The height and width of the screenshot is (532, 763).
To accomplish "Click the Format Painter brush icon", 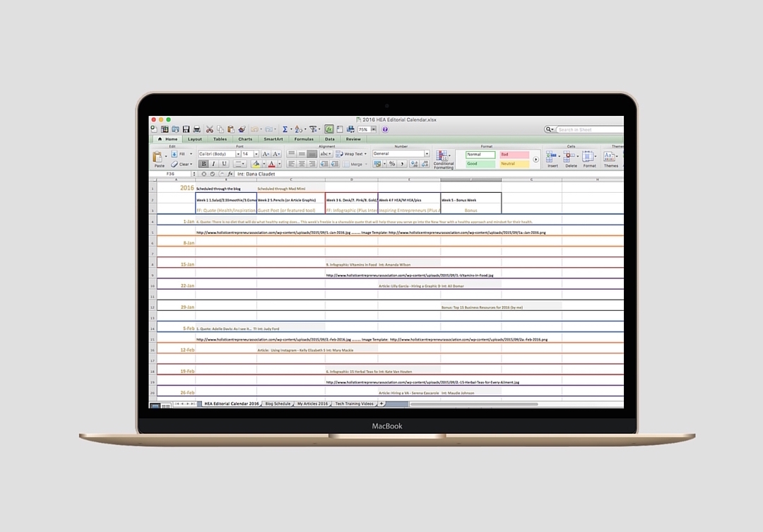I will click(x=242, y=130).
